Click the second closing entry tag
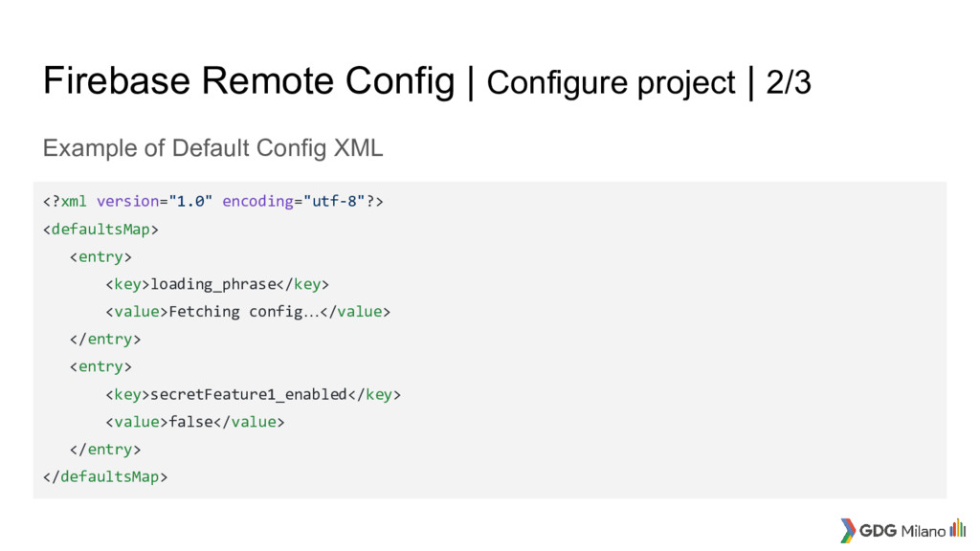 (105, 450)
